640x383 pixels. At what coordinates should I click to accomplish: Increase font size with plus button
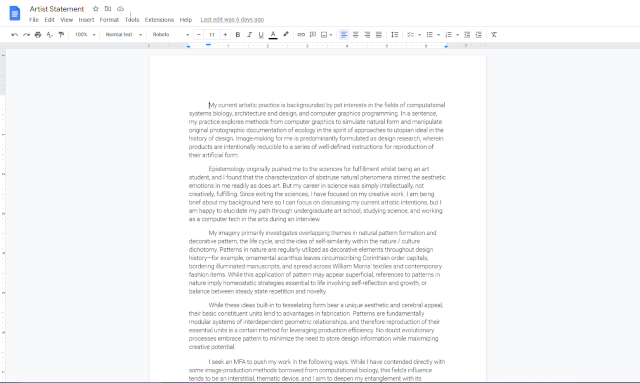[x=225, y=35]
